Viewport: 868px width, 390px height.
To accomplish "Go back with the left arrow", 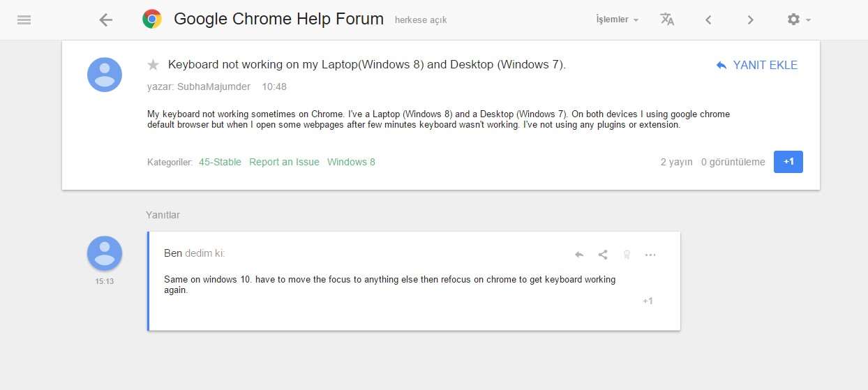I will [106, 20].
